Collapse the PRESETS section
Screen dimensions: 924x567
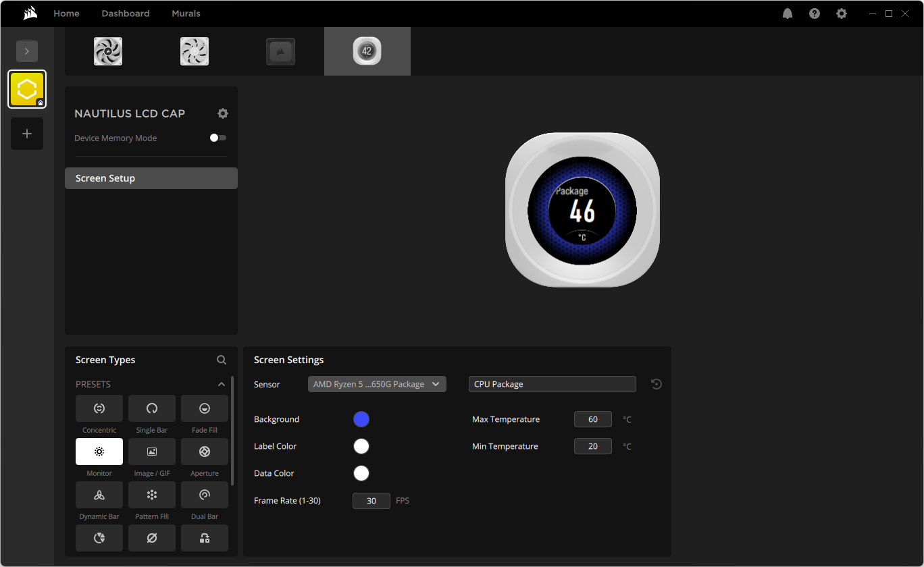[222, 384]
